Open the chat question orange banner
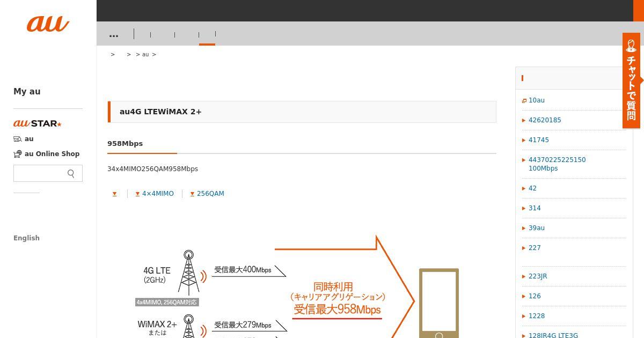The height and width of the screenshot is (338, 644). [x=632, y=80]
